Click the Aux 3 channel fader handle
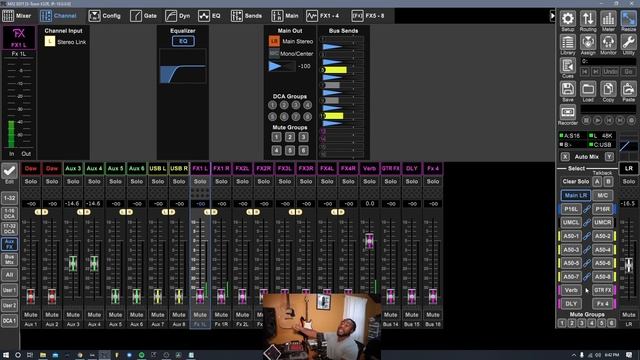The height and width of the screenshot is (360, 640). coord(73,263)
